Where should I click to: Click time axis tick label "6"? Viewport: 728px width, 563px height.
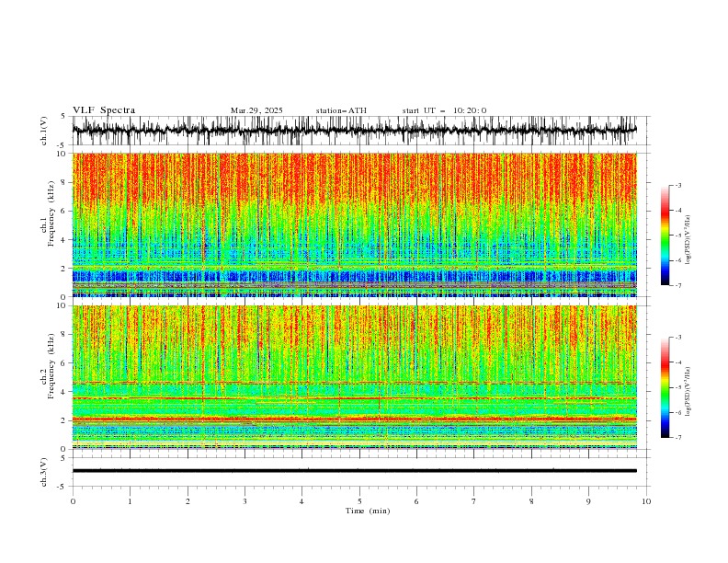point(416,501)
